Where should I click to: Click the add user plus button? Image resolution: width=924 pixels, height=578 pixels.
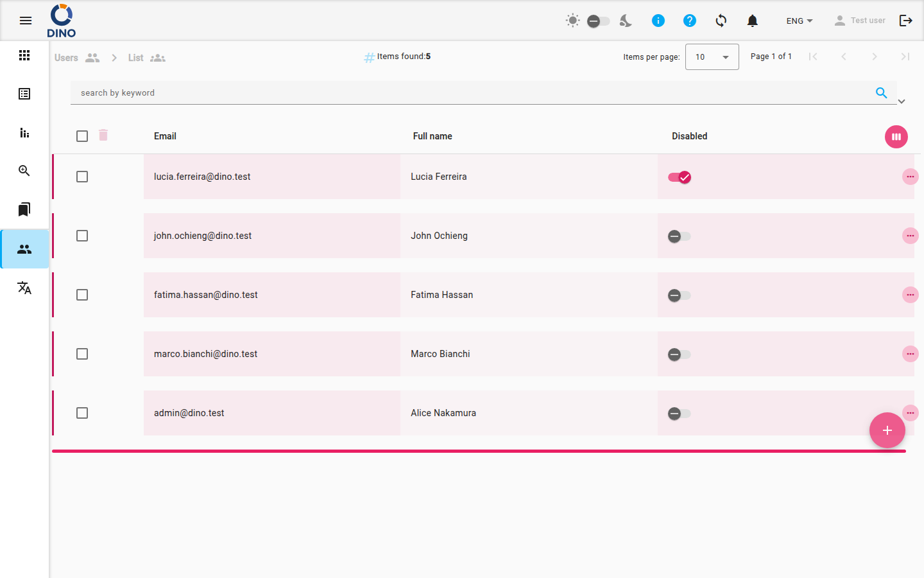coord(887,430)
